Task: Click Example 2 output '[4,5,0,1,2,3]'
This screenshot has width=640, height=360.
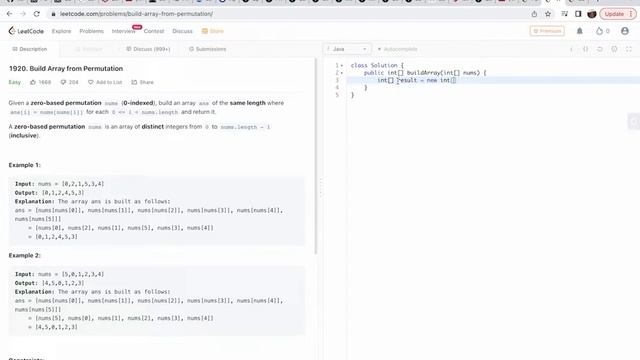Action: (63, 283)
